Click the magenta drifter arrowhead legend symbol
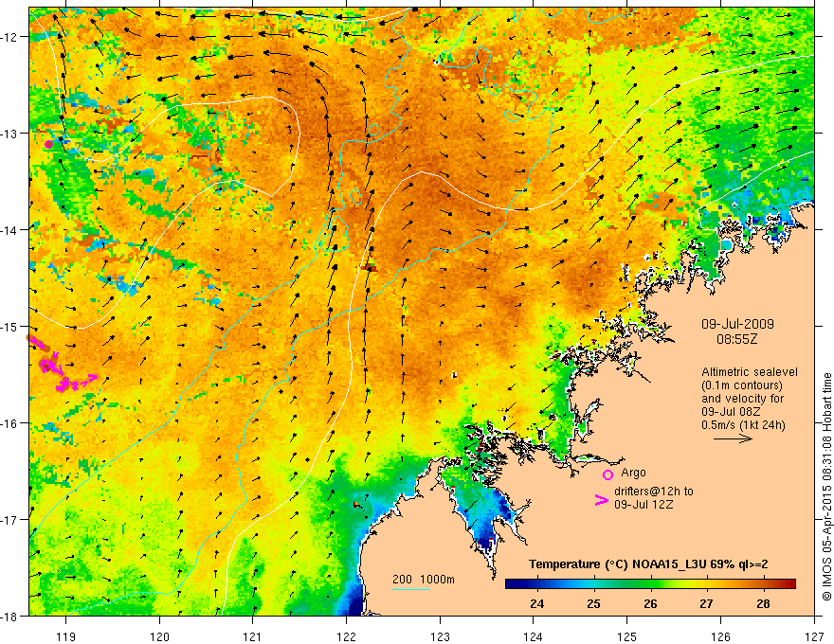The height and width of the screenshot is (644, 834). (x=602, y=500)
